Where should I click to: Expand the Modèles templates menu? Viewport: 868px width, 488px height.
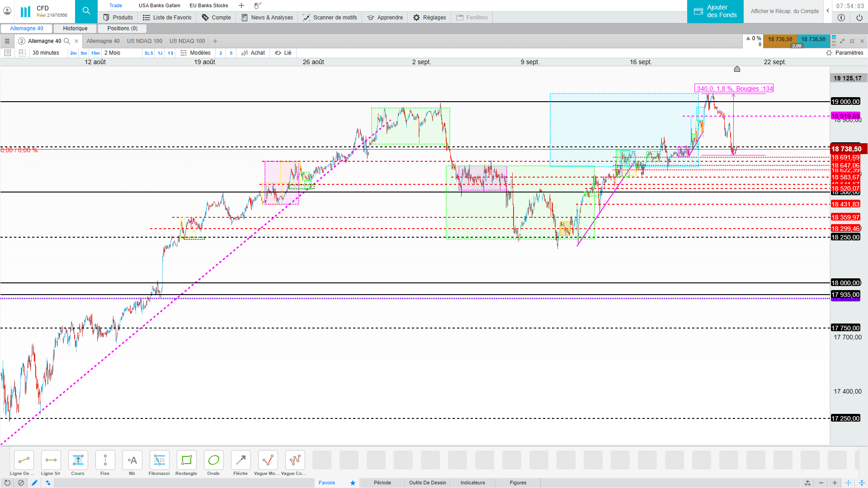click(195, 53)
